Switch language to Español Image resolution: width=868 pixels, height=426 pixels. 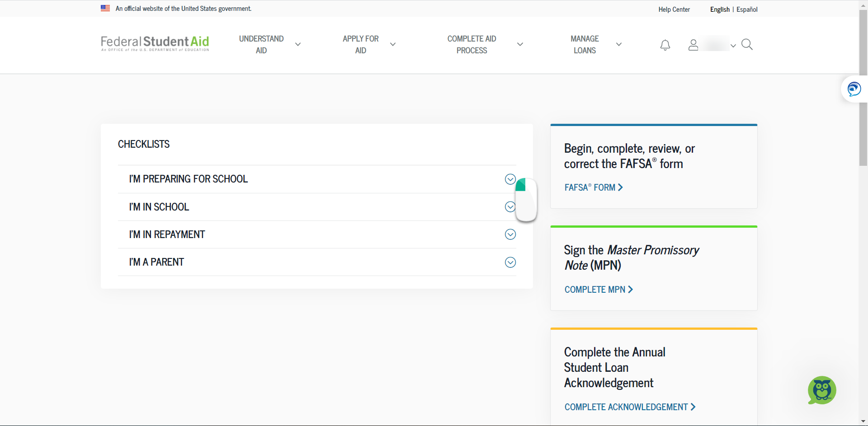coord(747,9)
